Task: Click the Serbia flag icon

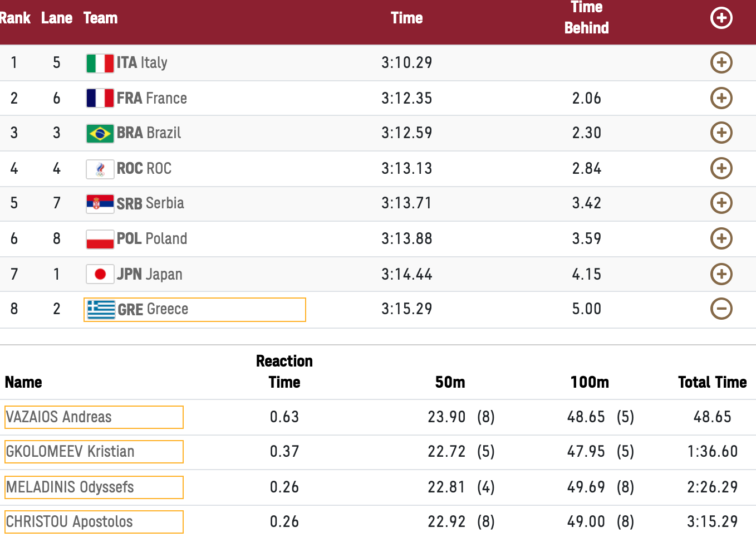Action: (x=100, y=204)
